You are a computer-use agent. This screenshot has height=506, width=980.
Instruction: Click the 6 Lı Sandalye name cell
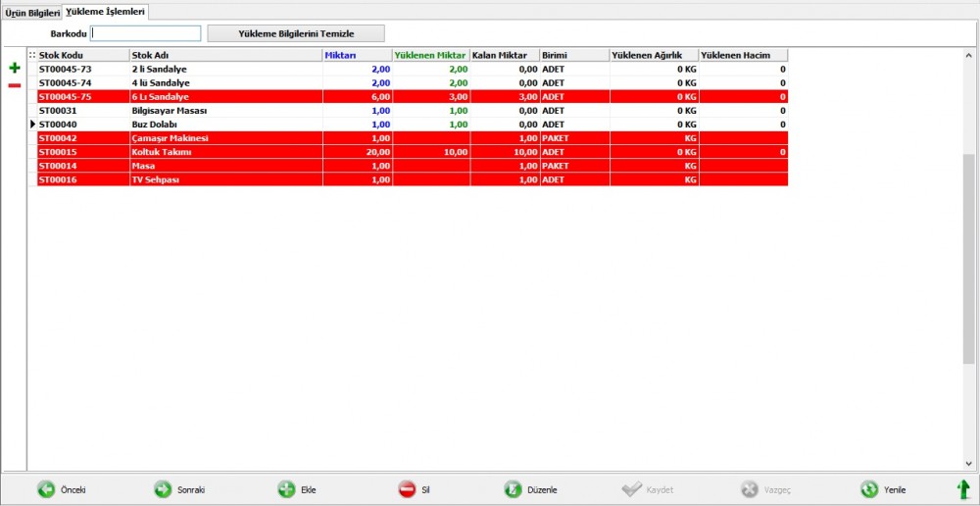pos(226,96)
